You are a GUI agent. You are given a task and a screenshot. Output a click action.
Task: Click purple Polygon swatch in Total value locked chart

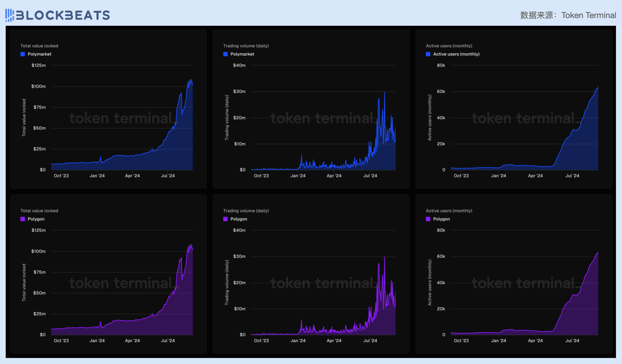[x=23, y=219]
